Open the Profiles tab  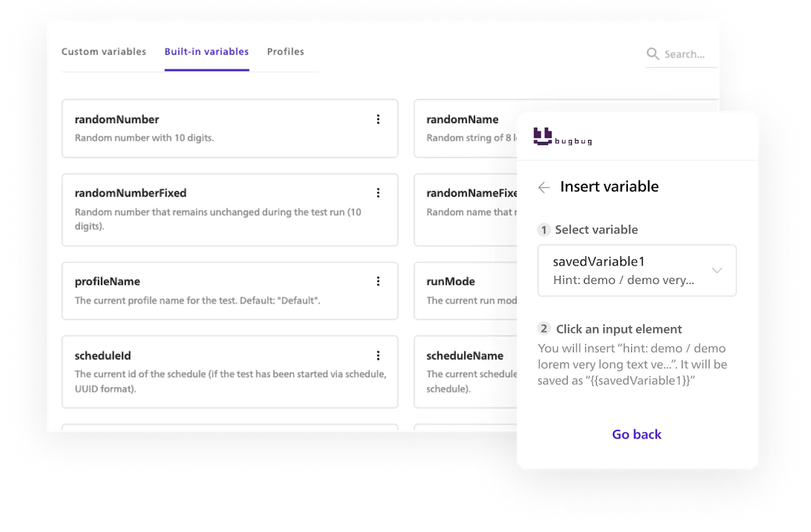pos(285,51)
